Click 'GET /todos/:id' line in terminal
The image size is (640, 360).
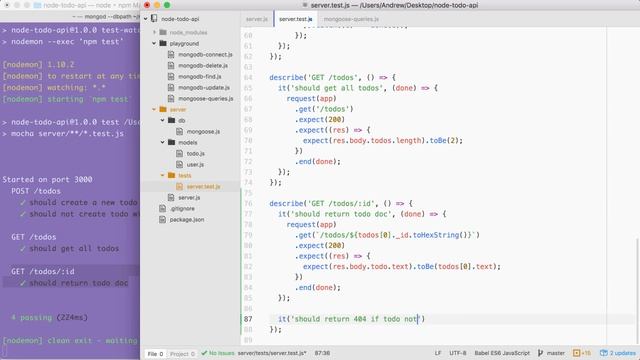[43, 271]
